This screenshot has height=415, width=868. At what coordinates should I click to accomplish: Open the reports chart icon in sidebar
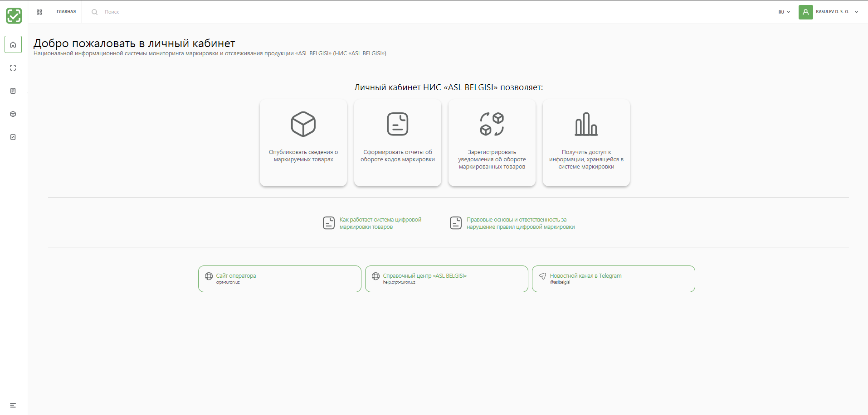[13, 137]
